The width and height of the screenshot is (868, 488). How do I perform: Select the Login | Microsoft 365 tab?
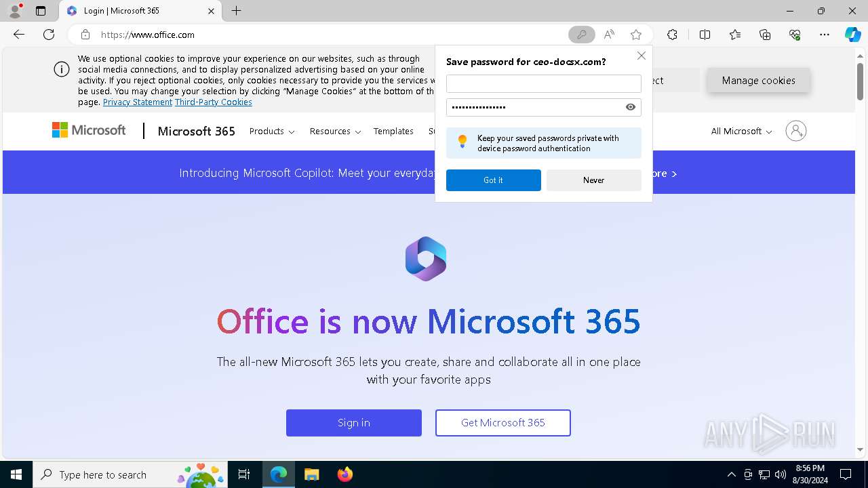click(140, 11)
